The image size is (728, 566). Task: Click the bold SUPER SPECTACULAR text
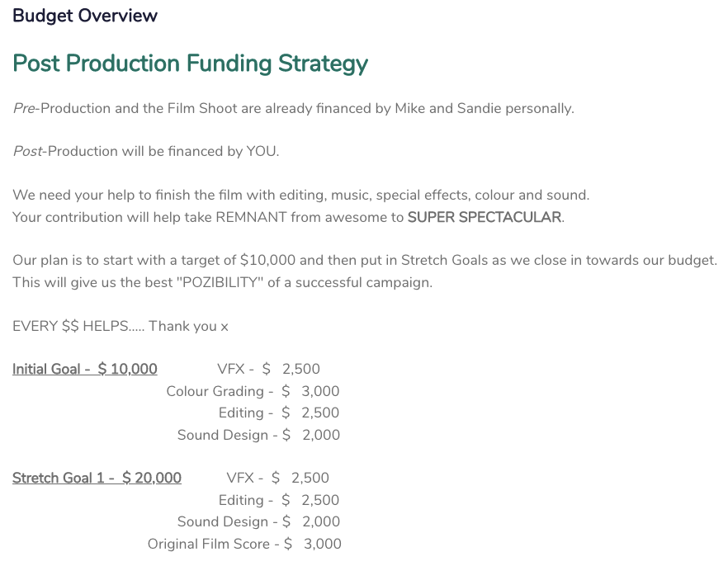pos(485,217)
